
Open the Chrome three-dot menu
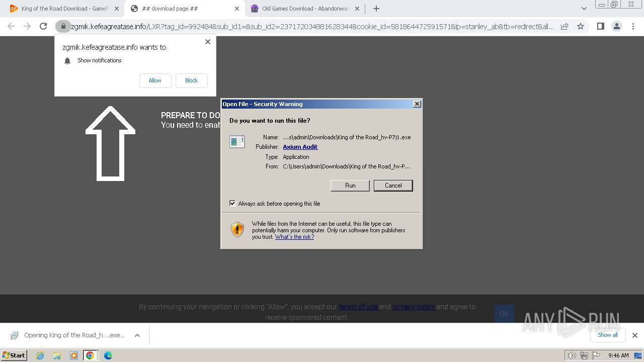click(633, 27)
